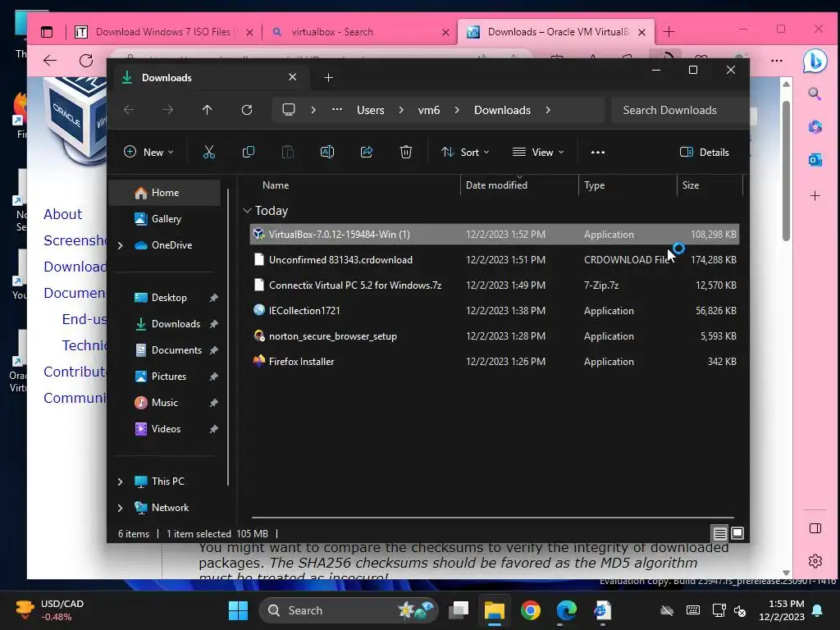This screenshot has width=840, height=630.
Task: Open Edge settings and more ellipsis
Action: [x=777, y=61]
